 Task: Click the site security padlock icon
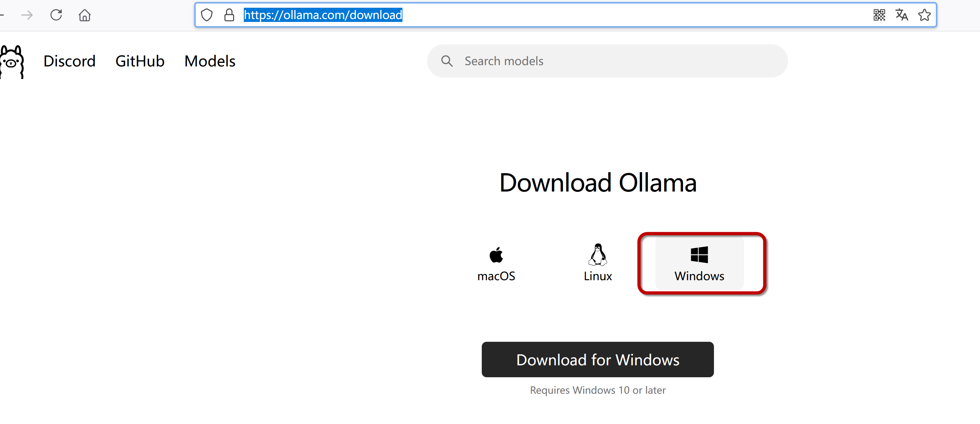229,15
